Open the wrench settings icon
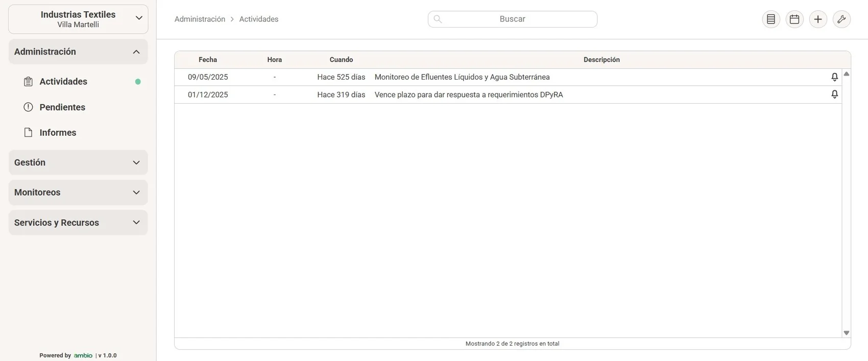Image resolution: width=868 pixels, height=361 pixels. point(841,19)
